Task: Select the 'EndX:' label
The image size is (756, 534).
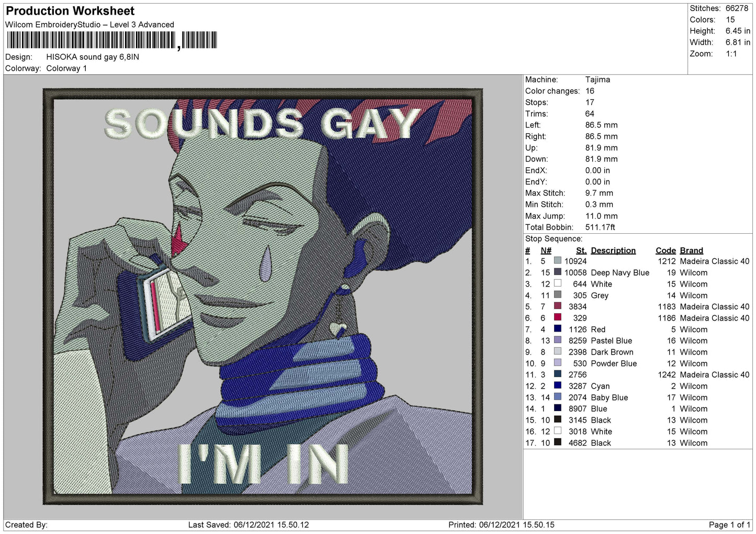Action: pos(536,171)
